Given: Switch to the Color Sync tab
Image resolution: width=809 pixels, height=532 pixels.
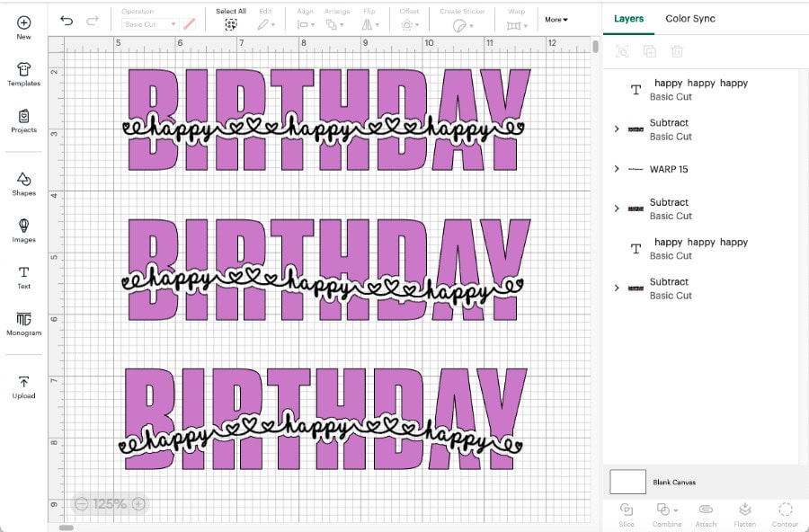Looking at the screenshot, I should coord(689,19).
